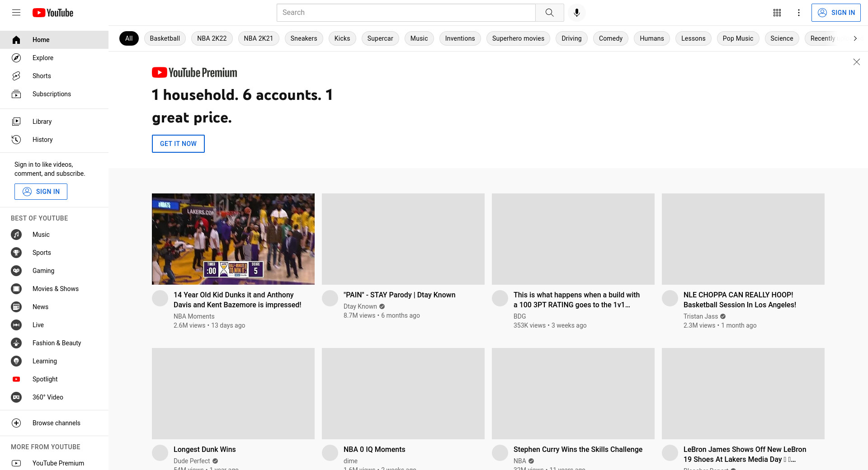
Task: Open the NBA 0 IQ Moments video
Action: [x=374, y=449]
